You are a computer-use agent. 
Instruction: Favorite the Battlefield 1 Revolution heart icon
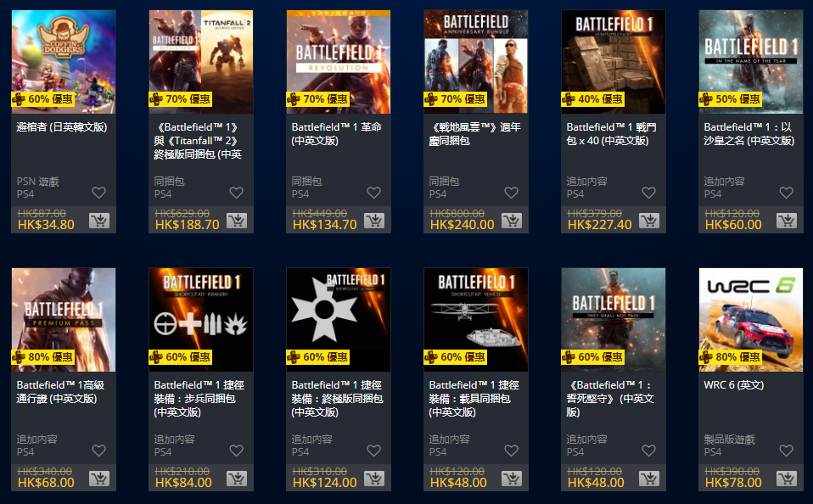click(x=374, y=193)
